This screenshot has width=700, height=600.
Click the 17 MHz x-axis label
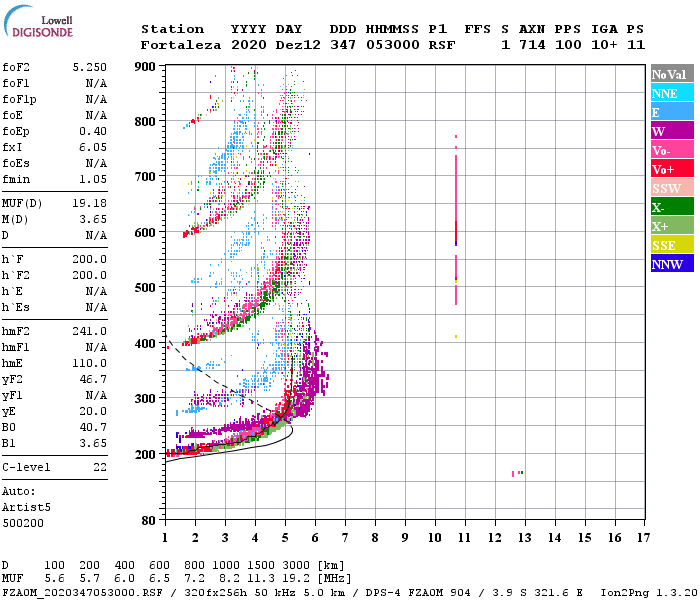pos(643,538)
